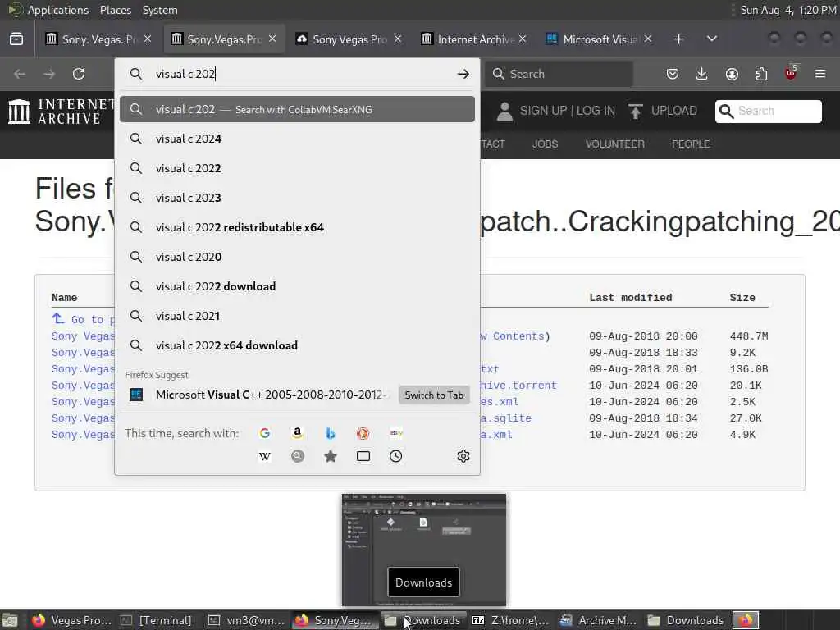The width and height of the screenshot is (840, 630).
Task: Search visual c 202 with CollabVM SearXNG
Action: coord(297,109)
